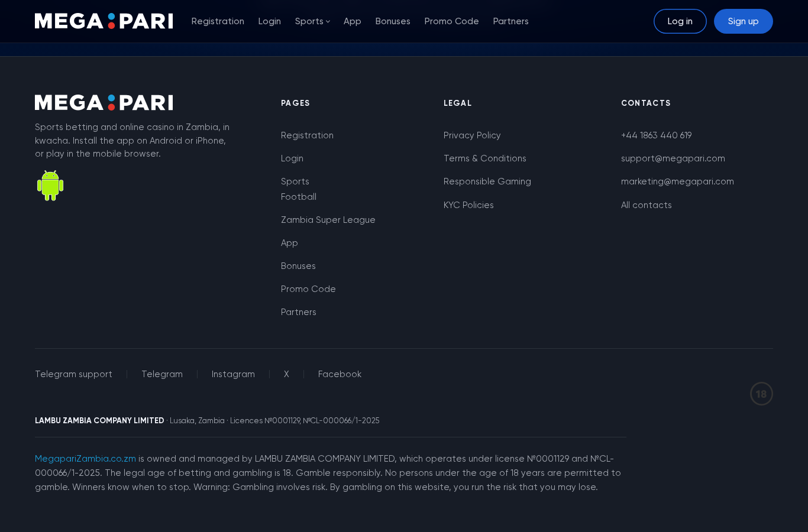Open Registration in the top navigation
808x532 pixels.
coord(218,21)
